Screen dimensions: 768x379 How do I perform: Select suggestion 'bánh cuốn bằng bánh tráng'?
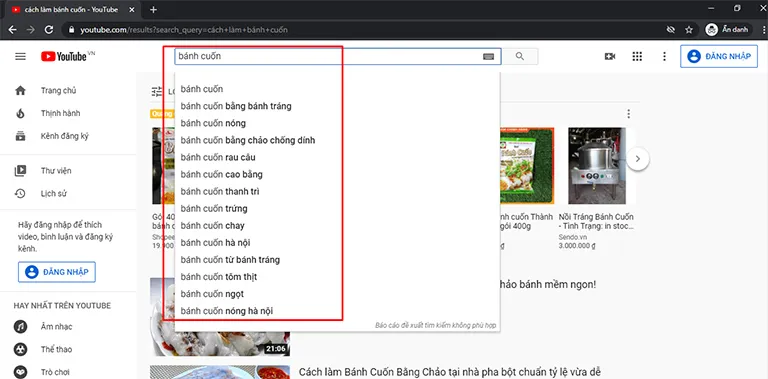tap(337, 106)
